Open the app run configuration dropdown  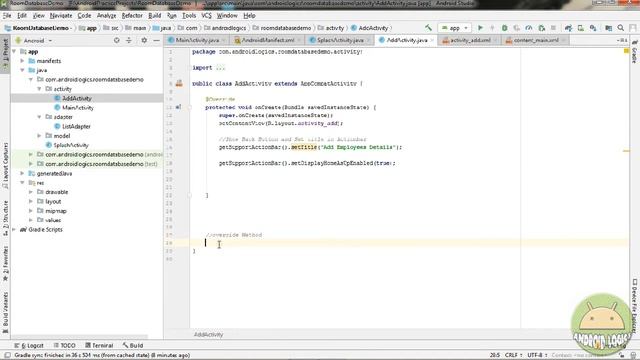point(454,28)
